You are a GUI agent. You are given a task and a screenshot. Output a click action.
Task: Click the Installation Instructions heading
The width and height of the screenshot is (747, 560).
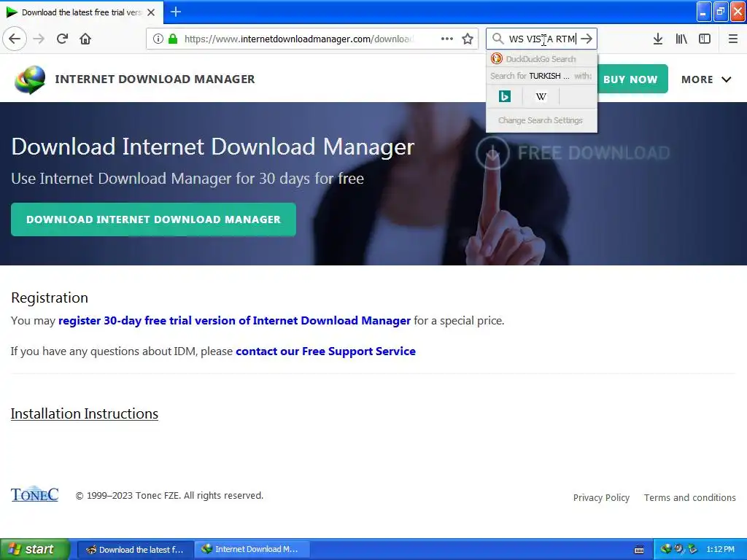[x=85, y=414]
